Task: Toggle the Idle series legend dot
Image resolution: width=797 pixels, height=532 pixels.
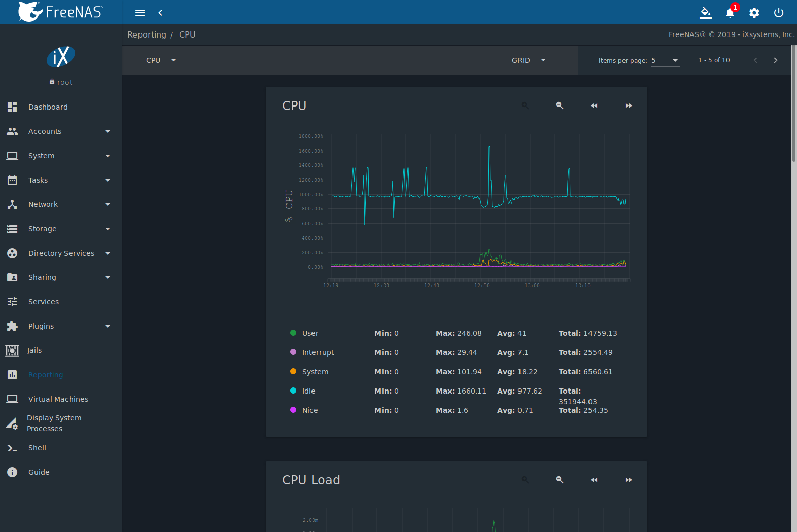Action: (x=293, y=391)
